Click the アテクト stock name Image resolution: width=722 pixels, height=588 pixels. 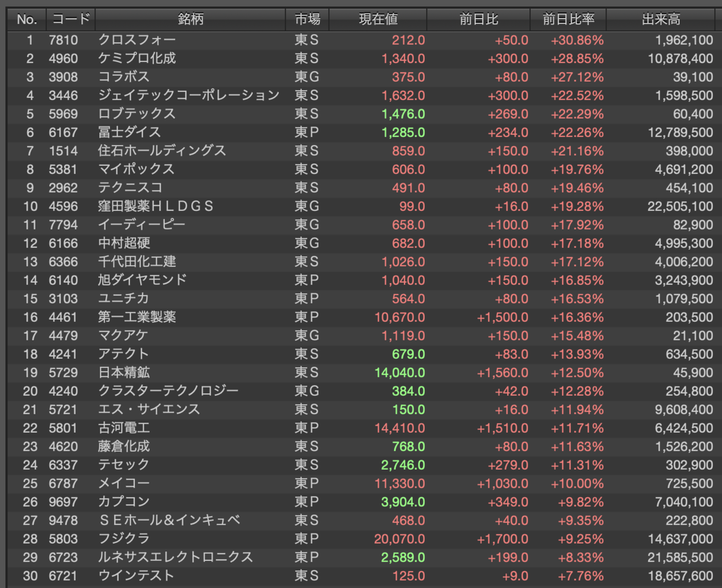[123, 354]
